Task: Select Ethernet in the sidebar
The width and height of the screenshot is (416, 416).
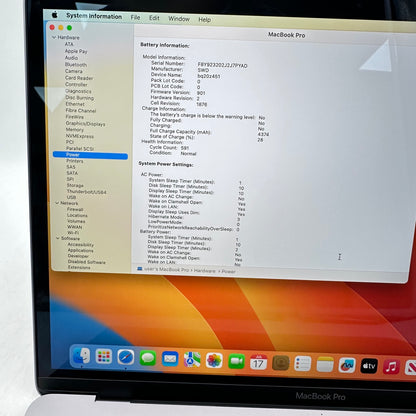Action: click(75, 104)
